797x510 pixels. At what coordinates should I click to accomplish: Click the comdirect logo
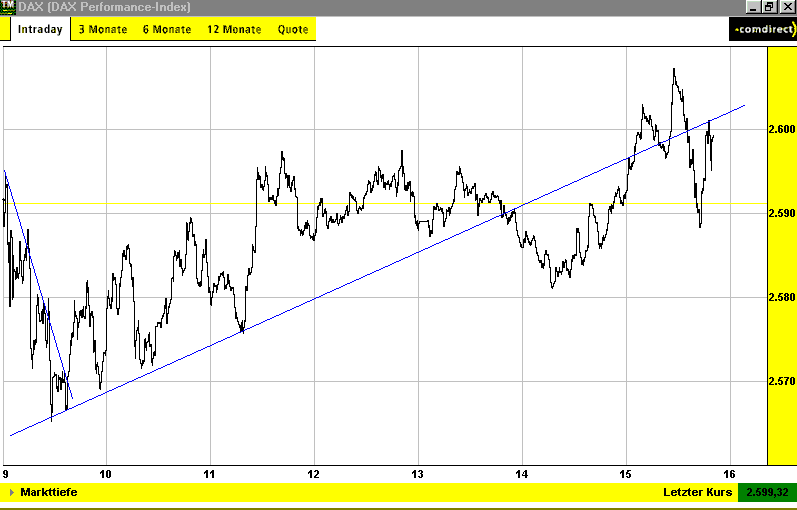[x=762, y=29]
